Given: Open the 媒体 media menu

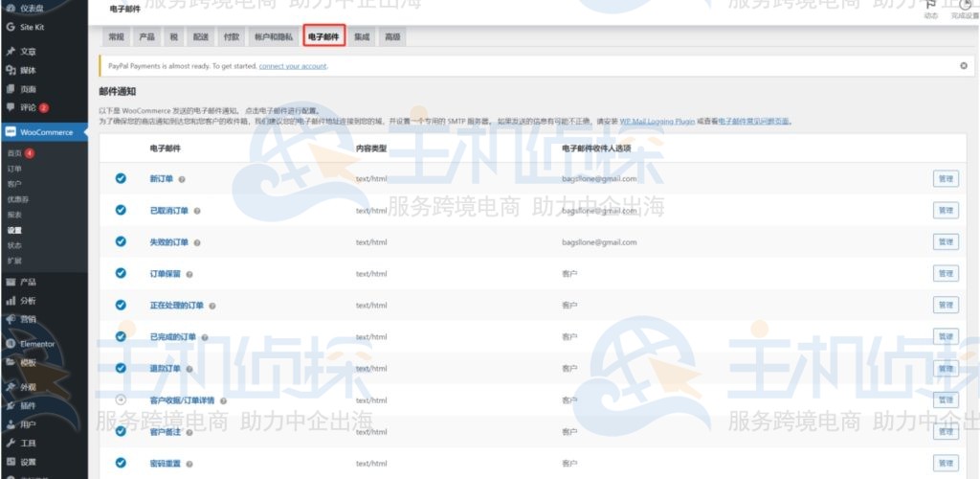Looking at the screenshot, I should [28, 71].
